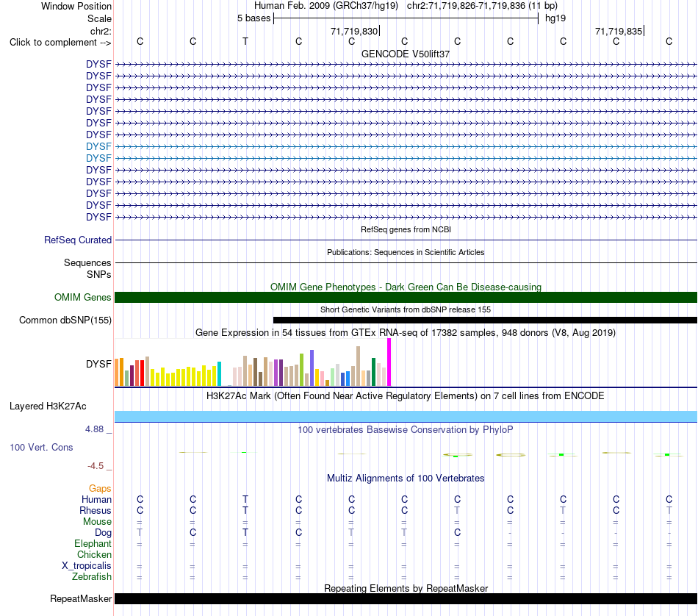Click the 'RefSeq Curated' track label

pyautogui.click(x=78, y=240)
